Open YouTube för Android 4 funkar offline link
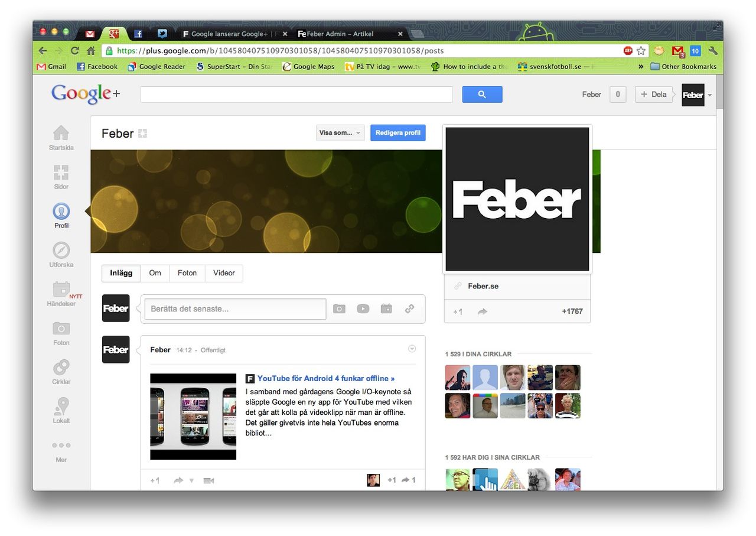 [x=326, y=378]
